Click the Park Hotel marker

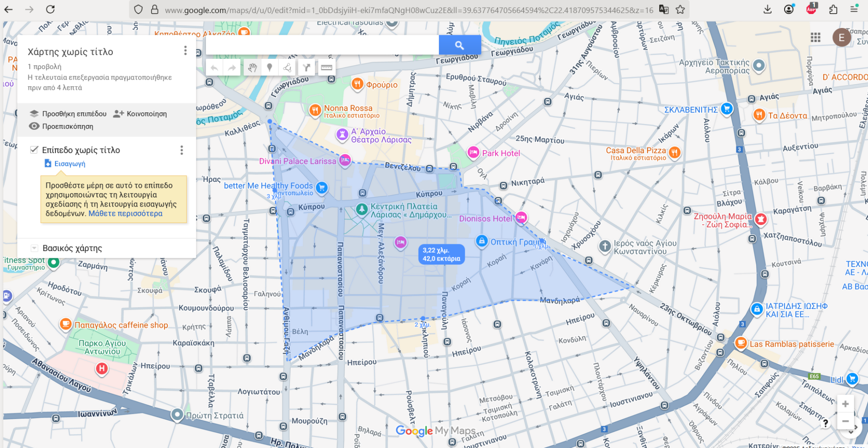click(x=473, y=153)
